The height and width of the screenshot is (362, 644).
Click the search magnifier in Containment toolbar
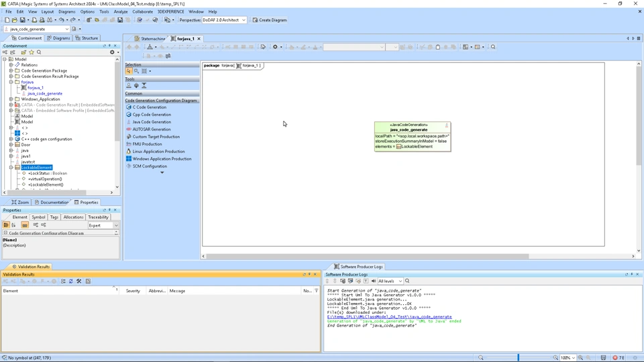(x=39, y=52)
